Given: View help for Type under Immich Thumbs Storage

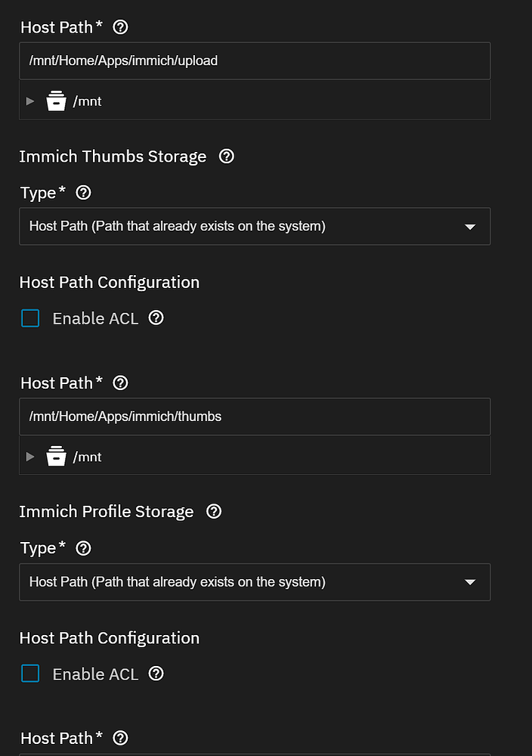Looking at the screenshot, I should tap(83, 192).
